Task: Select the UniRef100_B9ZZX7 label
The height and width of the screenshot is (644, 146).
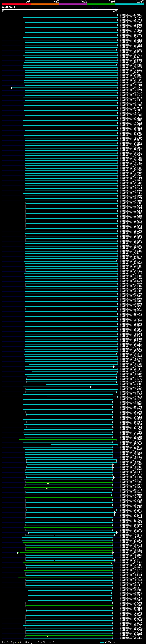Action: 131,482
